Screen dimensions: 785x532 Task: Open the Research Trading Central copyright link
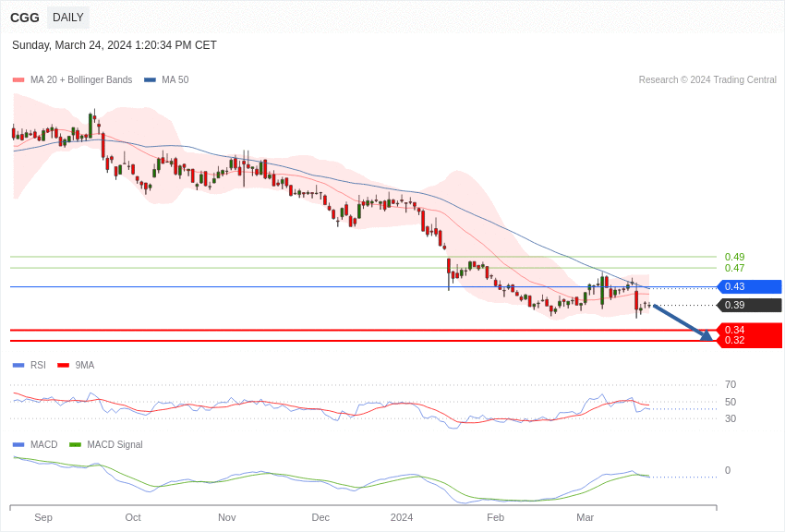pos(707,80)
